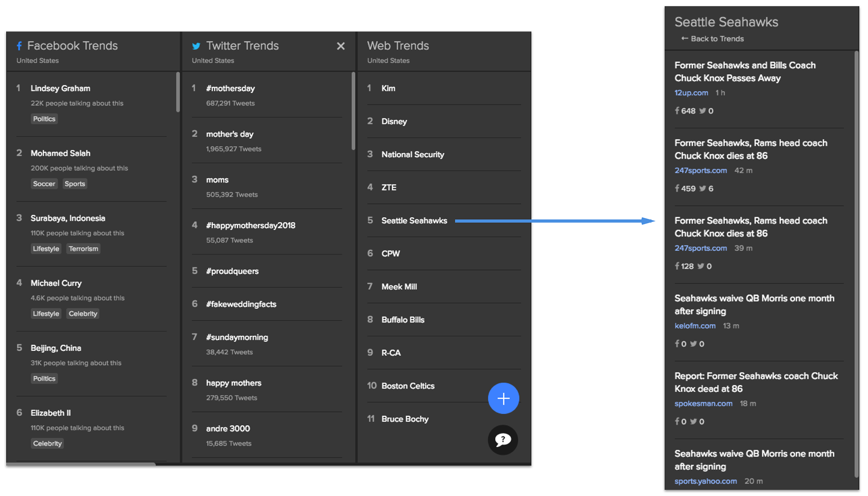
Task: Click Facebook share icon showing 648
Action: click(x=677, y=110)
